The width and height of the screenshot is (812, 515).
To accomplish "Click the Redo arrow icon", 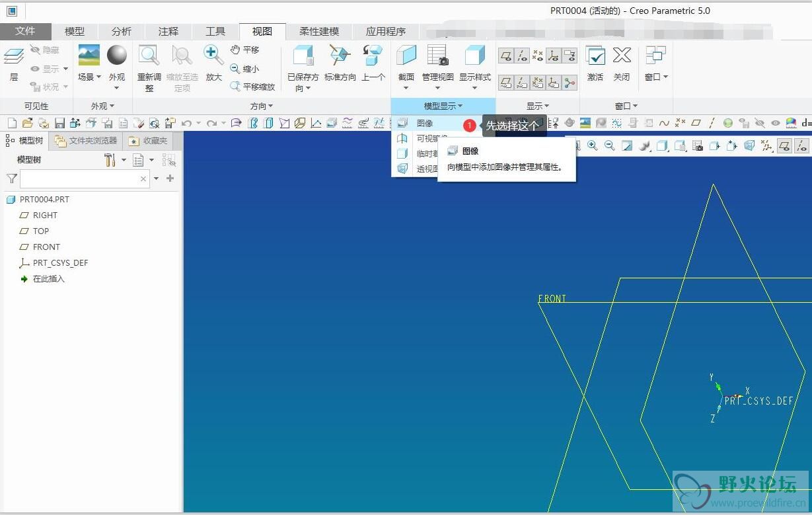I will 211,123.
